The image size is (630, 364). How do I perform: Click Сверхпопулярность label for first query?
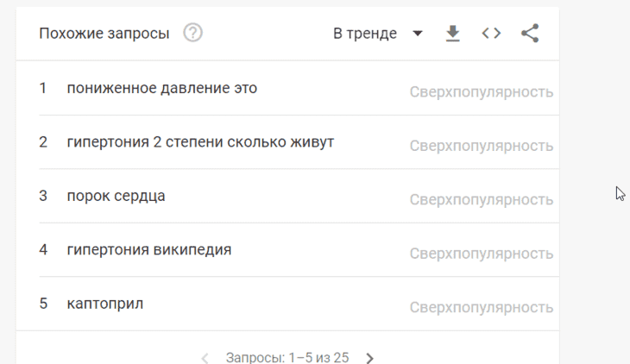(x=482, y=92)
